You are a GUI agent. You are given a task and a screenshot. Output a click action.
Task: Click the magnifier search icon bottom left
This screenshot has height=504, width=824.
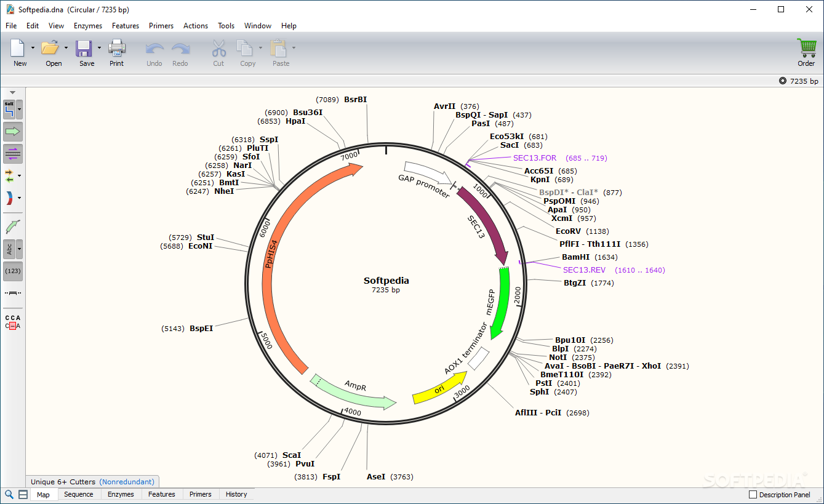[9, 494]
